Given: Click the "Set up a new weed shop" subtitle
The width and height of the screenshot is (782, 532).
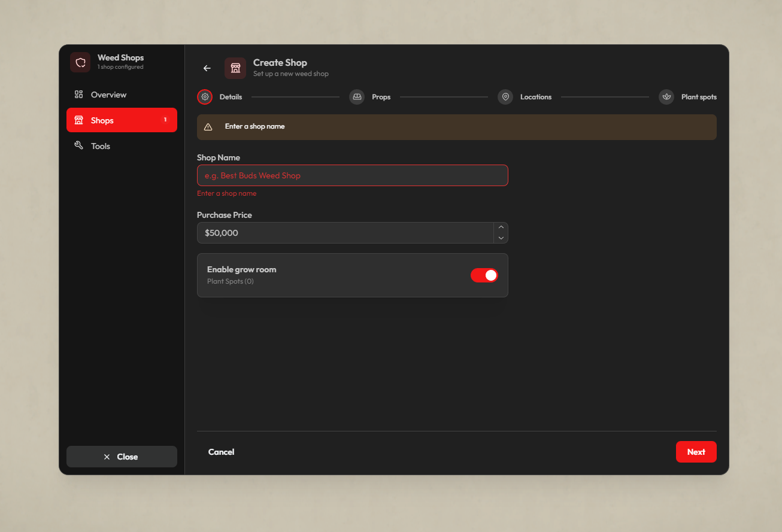Looking at the screenshot, I should click(291, 74).
